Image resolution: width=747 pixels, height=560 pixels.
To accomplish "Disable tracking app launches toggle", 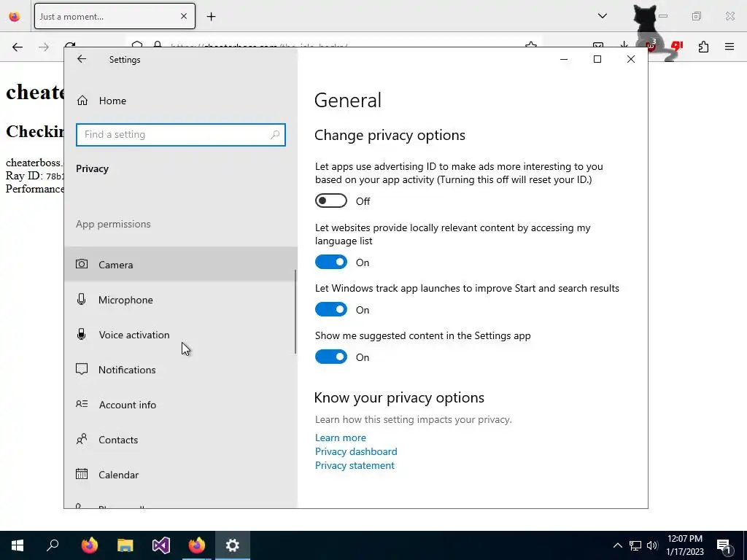I will 331,309.
